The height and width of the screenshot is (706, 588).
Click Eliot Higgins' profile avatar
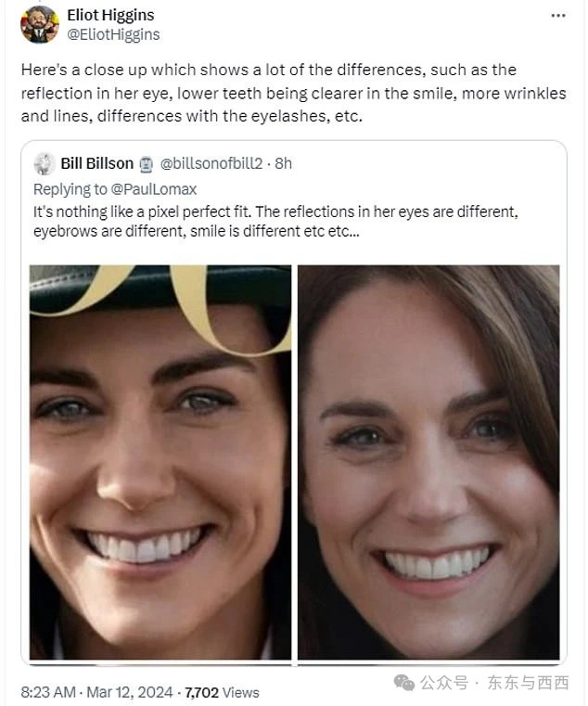pyautogui.click(x=40, y=24)
